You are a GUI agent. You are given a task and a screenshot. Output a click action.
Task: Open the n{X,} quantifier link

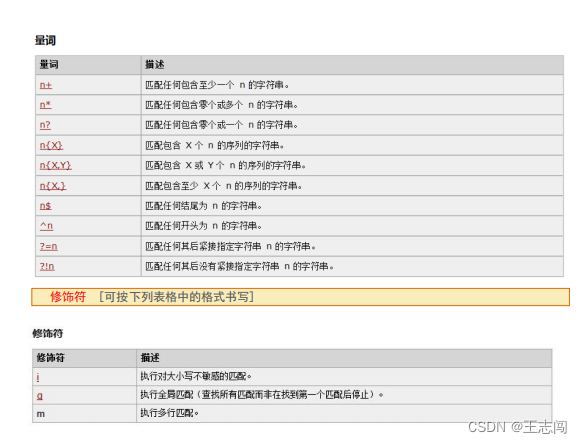[x=53, y=186]
